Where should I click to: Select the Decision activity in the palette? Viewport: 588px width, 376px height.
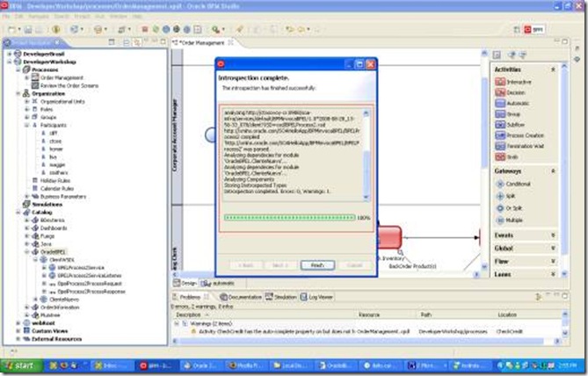tap(510, 92)
